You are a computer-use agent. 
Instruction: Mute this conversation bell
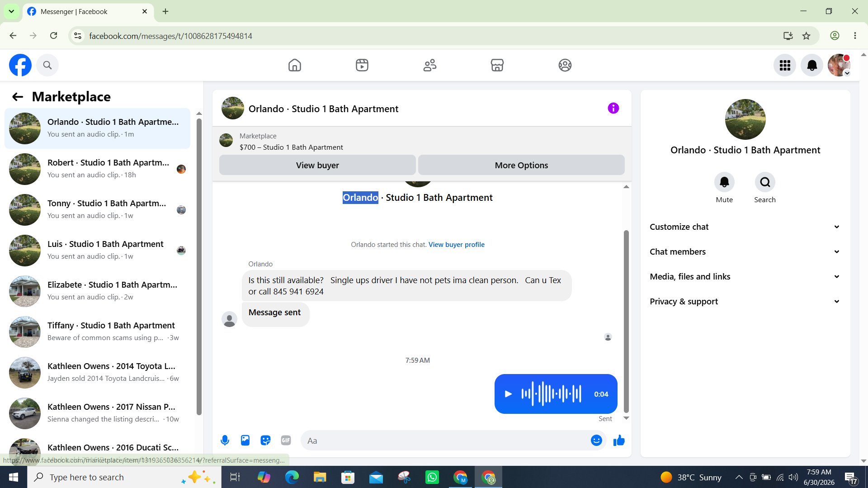(724, 182)
